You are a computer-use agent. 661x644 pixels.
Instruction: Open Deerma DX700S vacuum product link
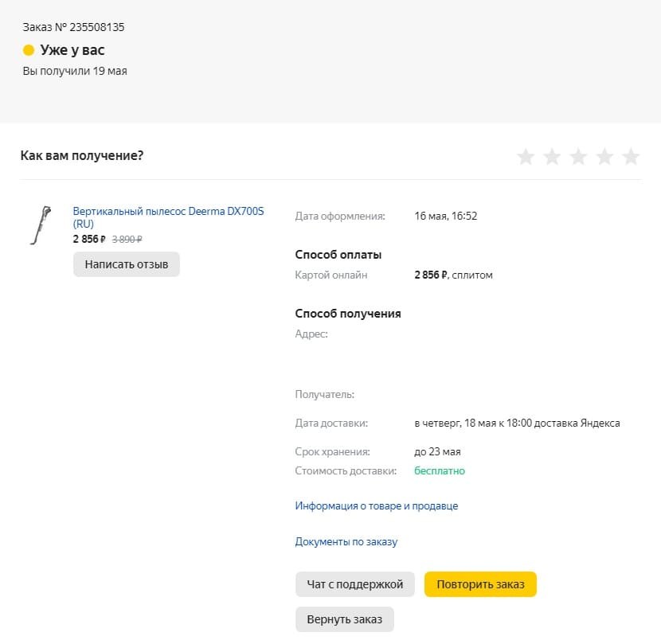tap(168, 217)
